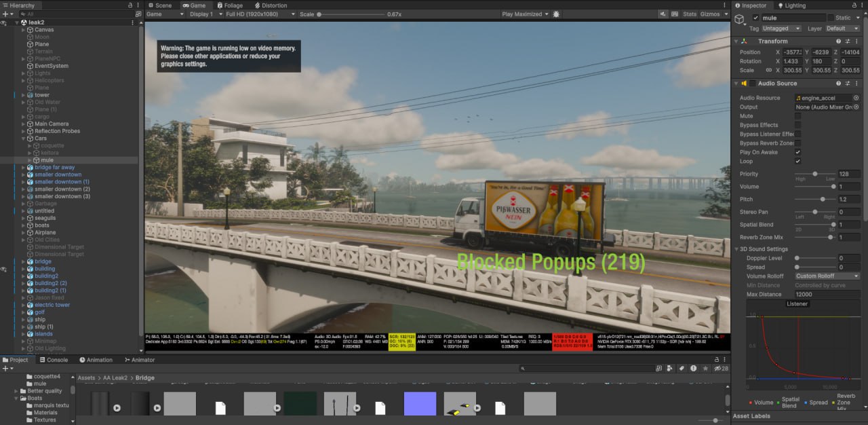Click the Max Distance input field
The height and width of the screenshot is (425, 868).
[x=827, y=295]
